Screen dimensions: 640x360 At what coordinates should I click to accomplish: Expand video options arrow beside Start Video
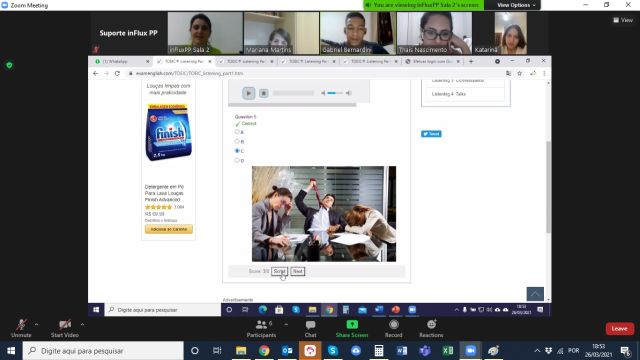82,324
